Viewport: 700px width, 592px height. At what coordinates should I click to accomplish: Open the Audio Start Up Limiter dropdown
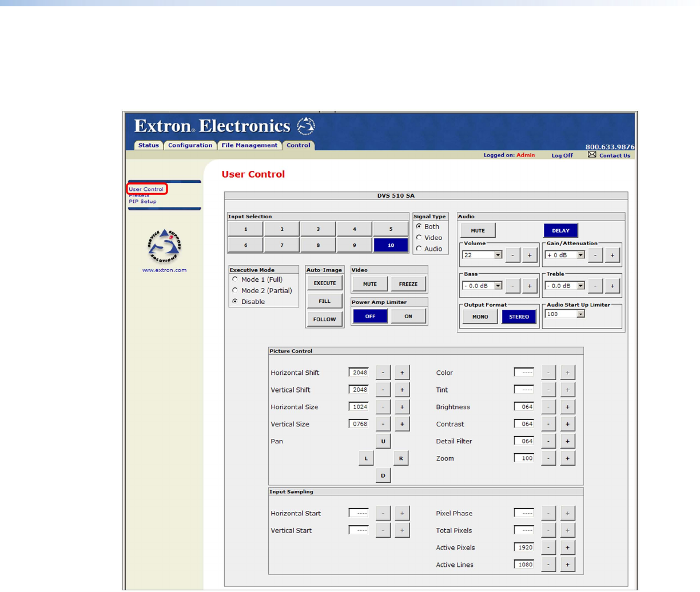(580, 314)
